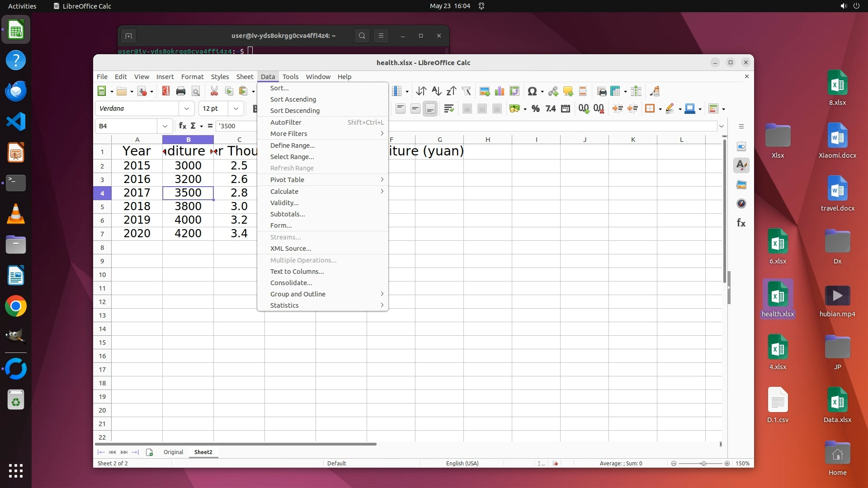
Task: Click the Sort Ascending menu entry
Action: (x=293, y=99)
